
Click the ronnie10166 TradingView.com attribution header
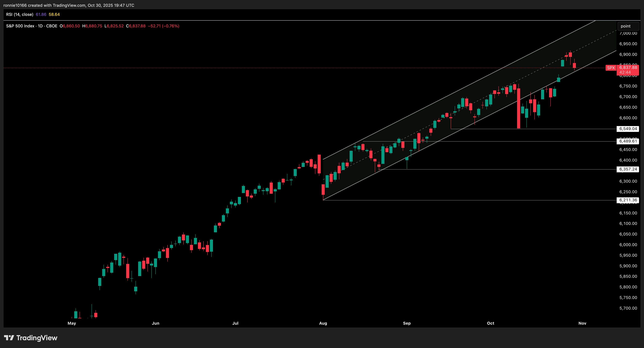coord(69,5)
